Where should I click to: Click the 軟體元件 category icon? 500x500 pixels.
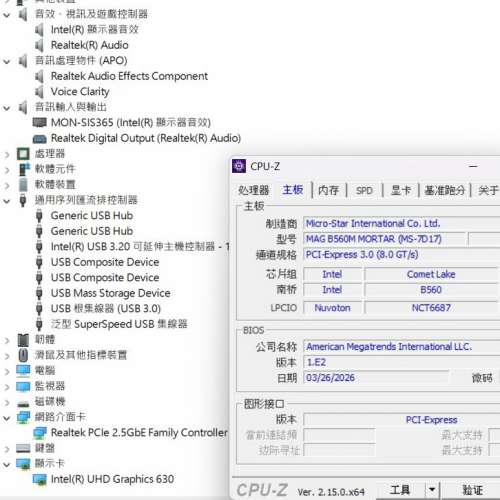click(x=23, y=169)
